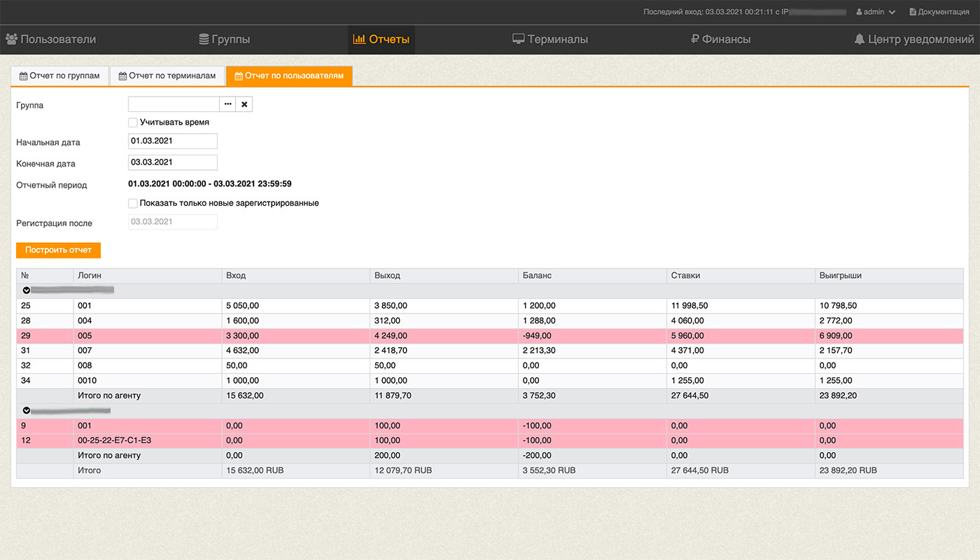Viewport: 980px width, 560px height.
Task: Expand the admin user dropdown
Action: point(876,12)
